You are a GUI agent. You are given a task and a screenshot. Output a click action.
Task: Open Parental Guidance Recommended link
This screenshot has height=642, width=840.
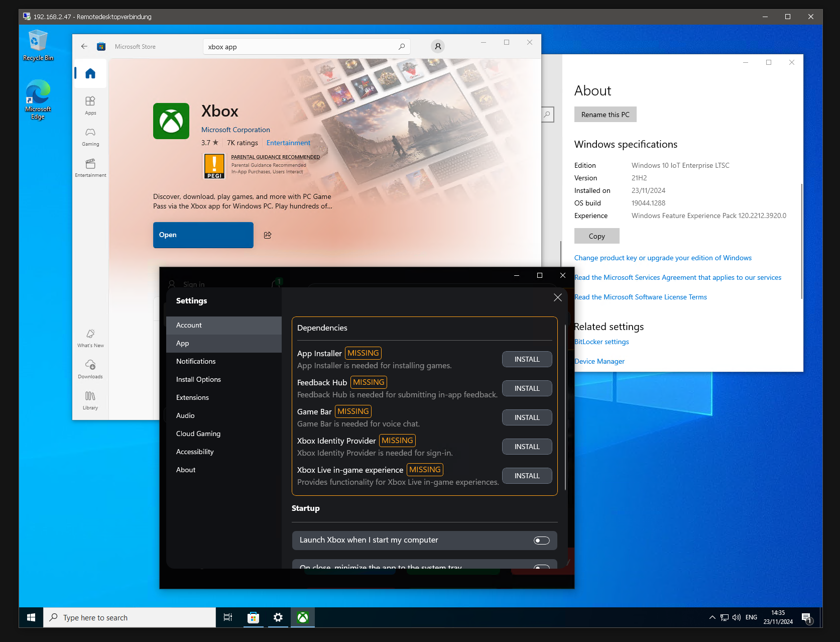[275, 157]
